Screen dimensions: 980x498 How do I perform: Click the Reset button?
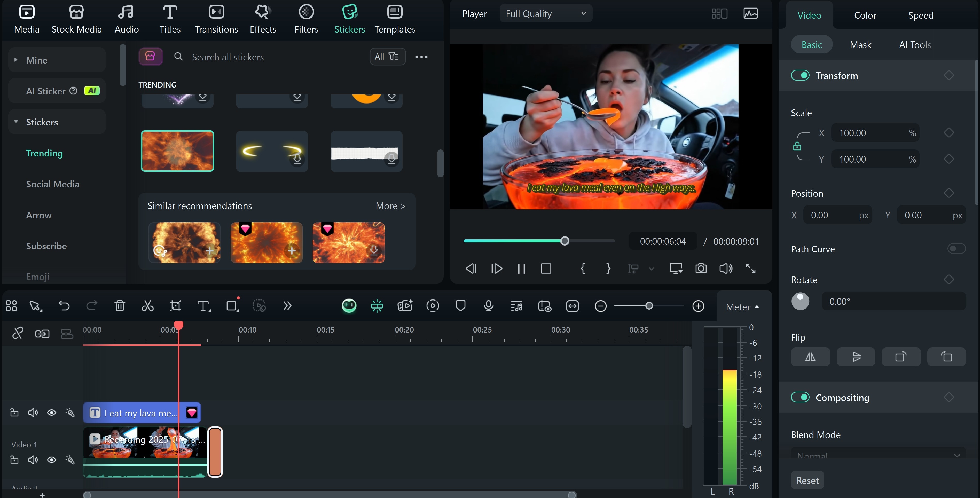point(807,480)
